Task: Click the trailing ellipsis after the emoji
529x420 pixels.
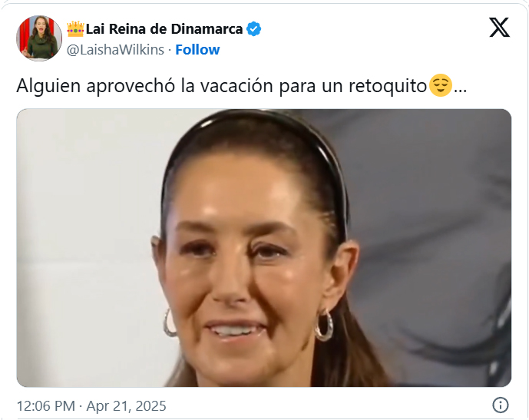Action: [x=460, y=91]
